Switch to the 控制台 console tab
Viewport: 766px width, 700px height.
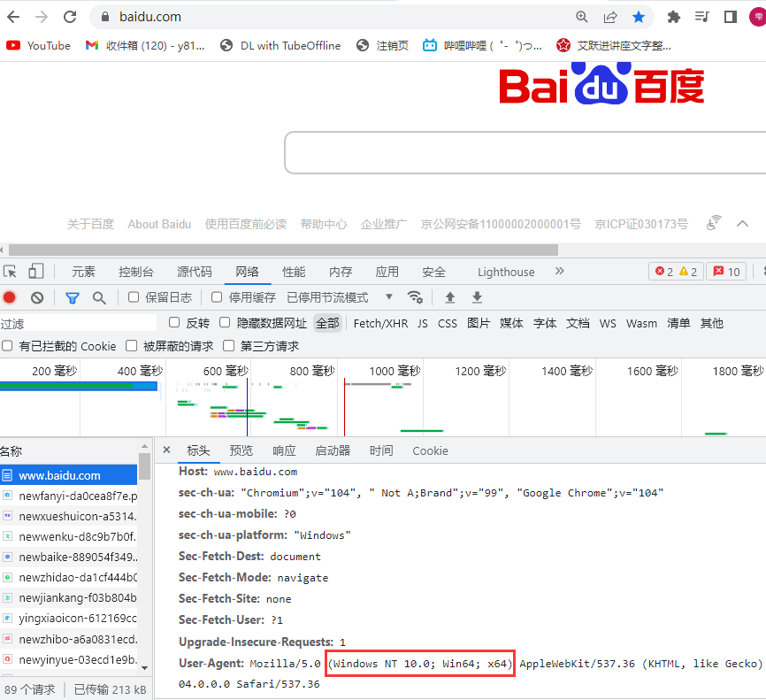click(135, 272)
